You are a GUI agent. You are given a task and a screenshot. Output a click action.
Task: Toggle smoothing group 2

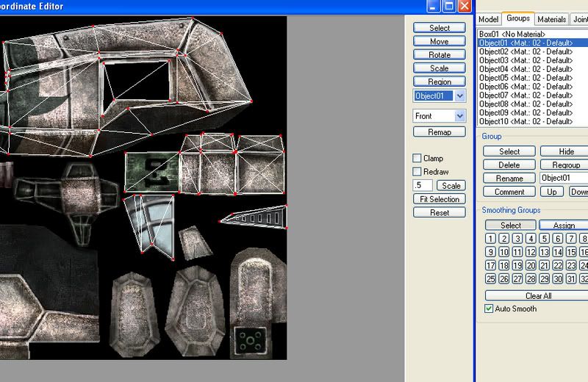(503, 239)
